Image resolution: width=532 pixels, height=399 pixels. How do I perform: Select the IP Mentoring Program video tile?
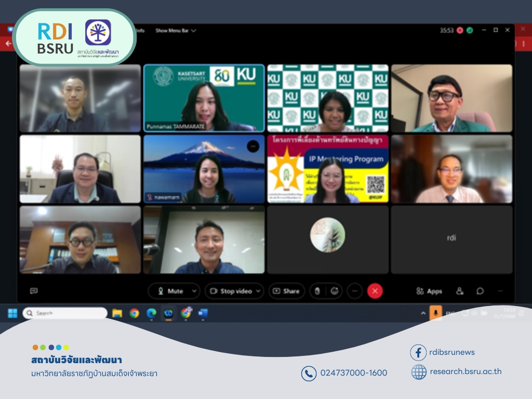coord(328,169)
